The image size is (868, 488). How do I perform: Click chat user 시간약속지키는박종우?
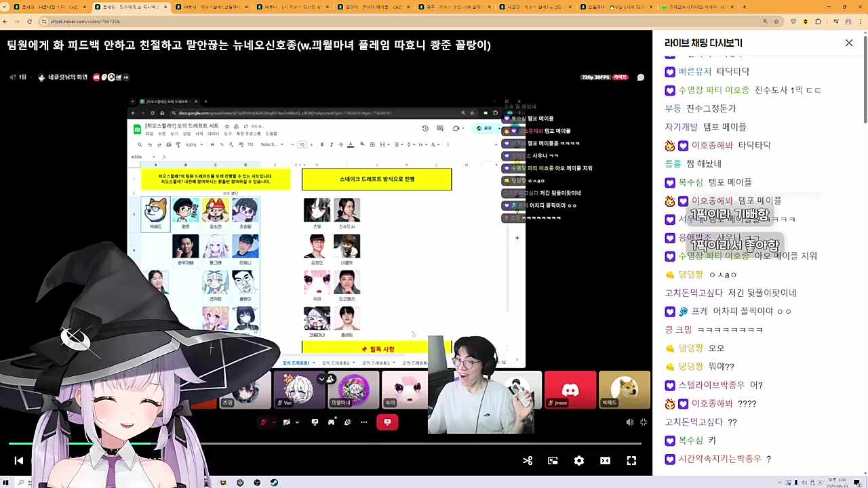(x=719, y=459)
